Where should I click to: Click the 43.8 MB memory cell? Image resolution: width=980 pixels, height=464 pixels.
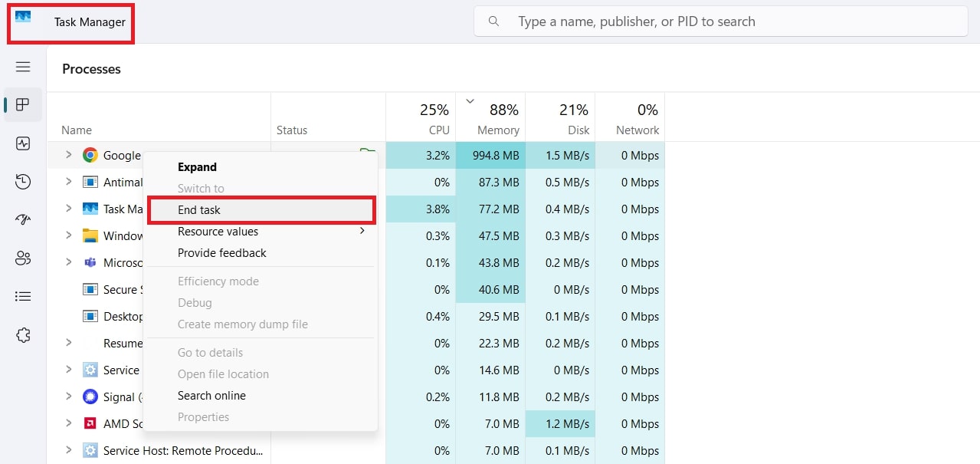coord(490,262)
